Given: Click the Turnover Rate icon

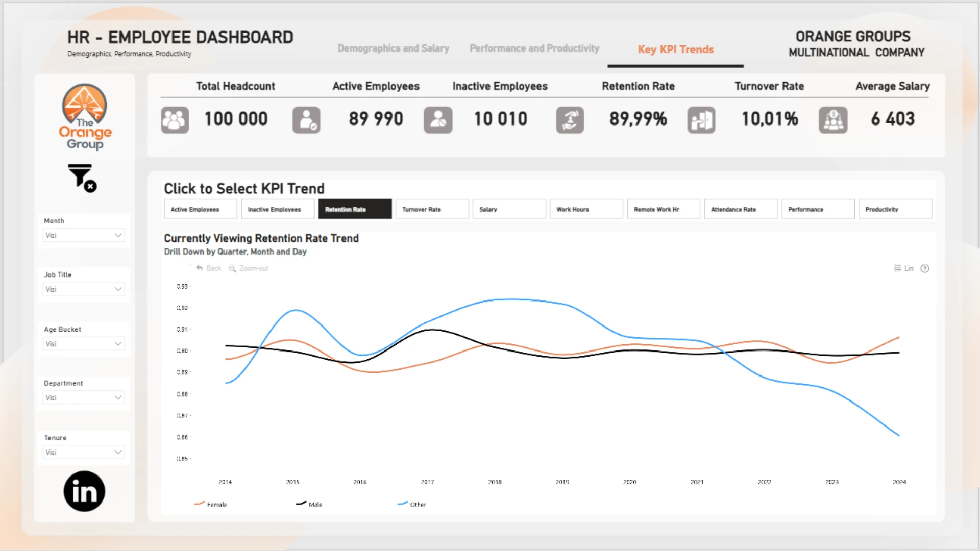Looking at the screenshot, I should point(701,120).
